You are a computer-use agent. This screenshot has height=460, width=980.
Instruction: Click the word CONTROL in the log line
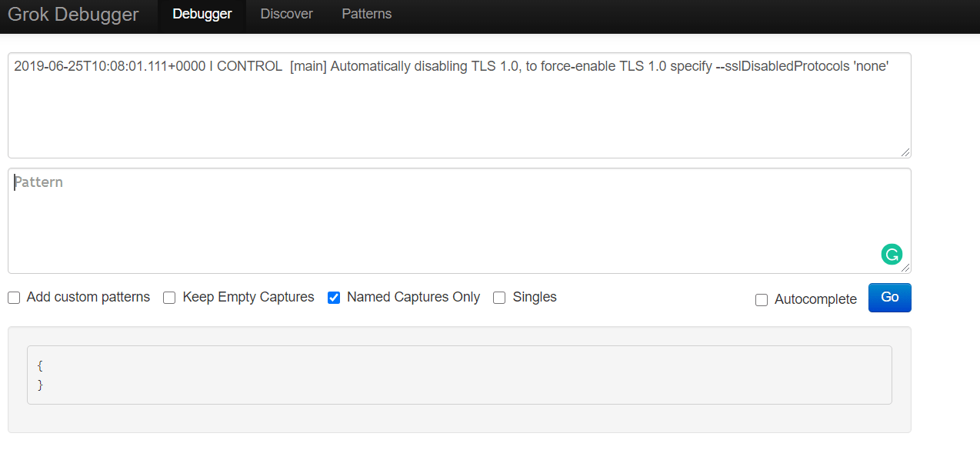click(x=249, y=66)
